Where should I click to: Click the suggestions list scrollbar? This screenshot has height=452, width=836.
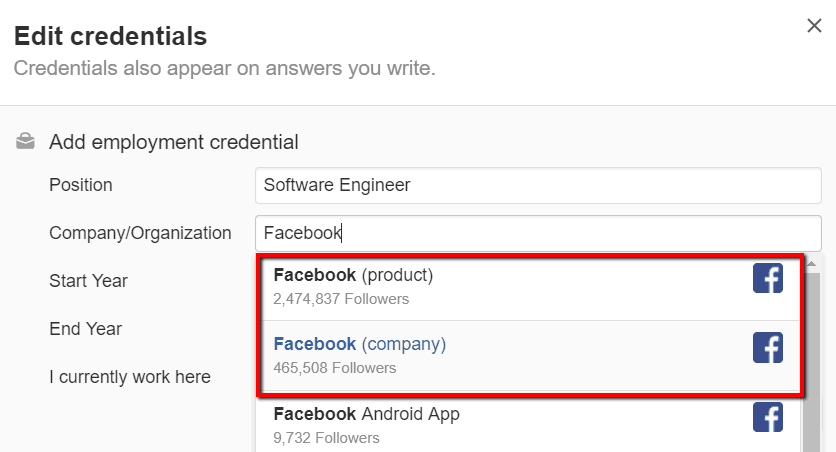[x=811, y=362]
